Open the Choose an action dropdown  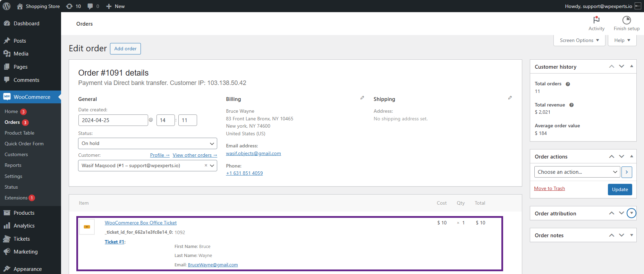pos(577,172)
